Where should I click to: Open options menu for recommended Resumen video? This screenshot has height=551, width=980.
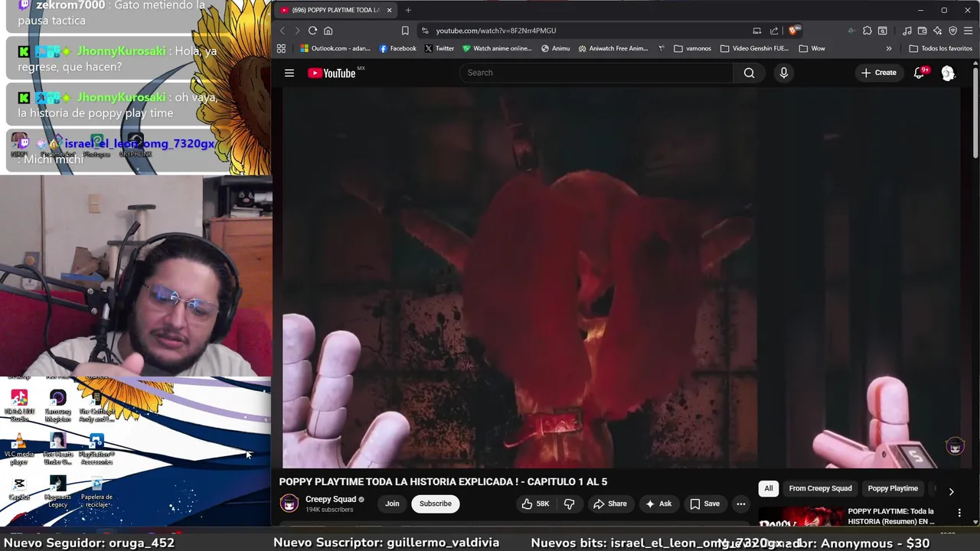click(x=959, y=513)
